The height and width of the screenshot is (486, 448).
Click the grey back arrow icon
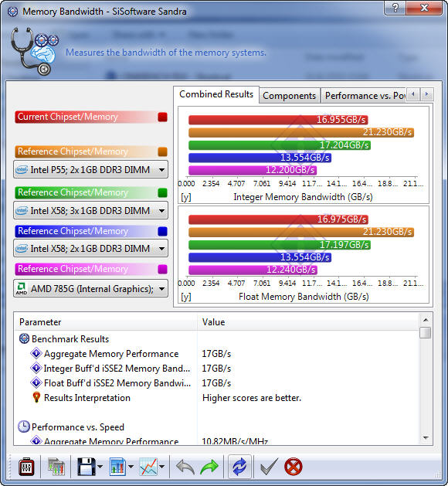pos(185,467)
